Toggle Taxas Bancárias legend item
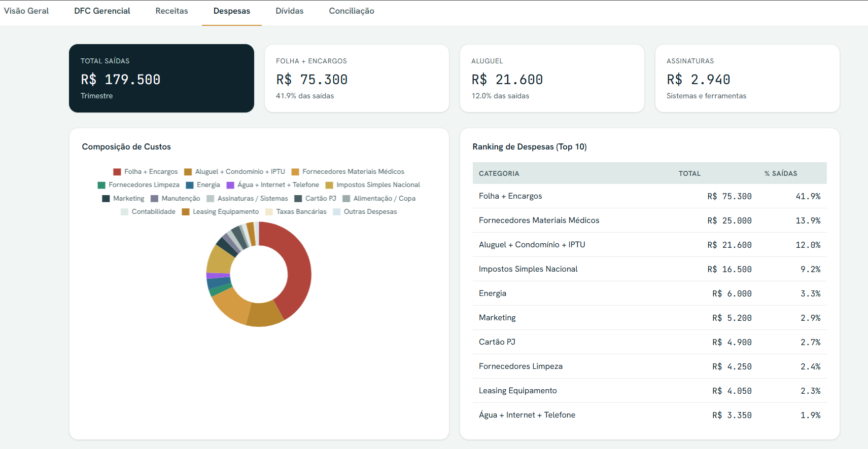The height and width of the screenshot is (449, 868). point(296,212)
